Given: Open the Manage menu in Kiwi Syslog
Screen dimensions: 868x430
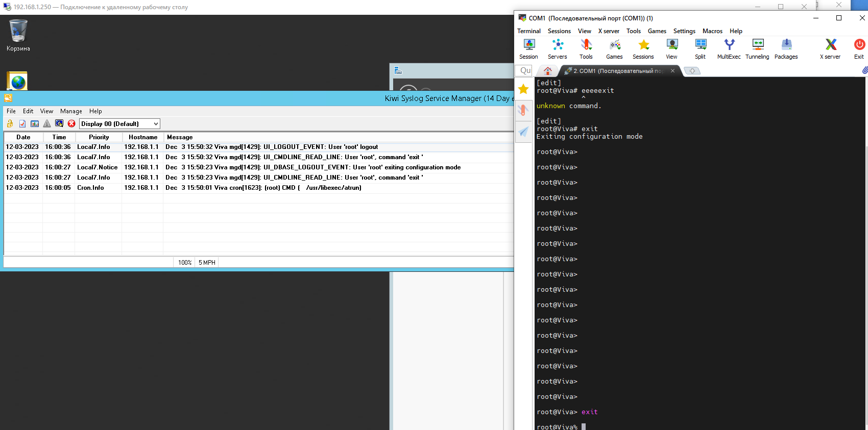Looking at the screenshot, I should 71,111.
